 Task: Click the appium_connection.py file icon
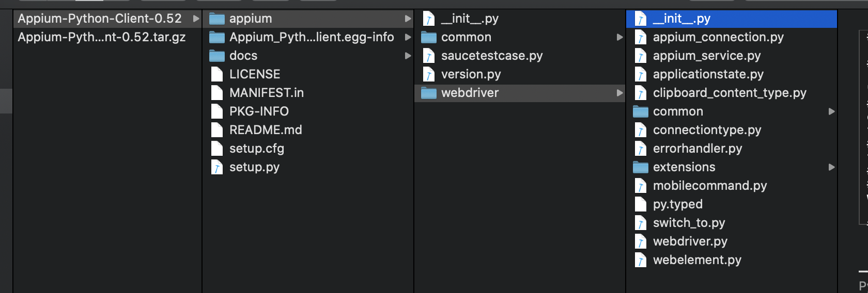pos(640,37)
